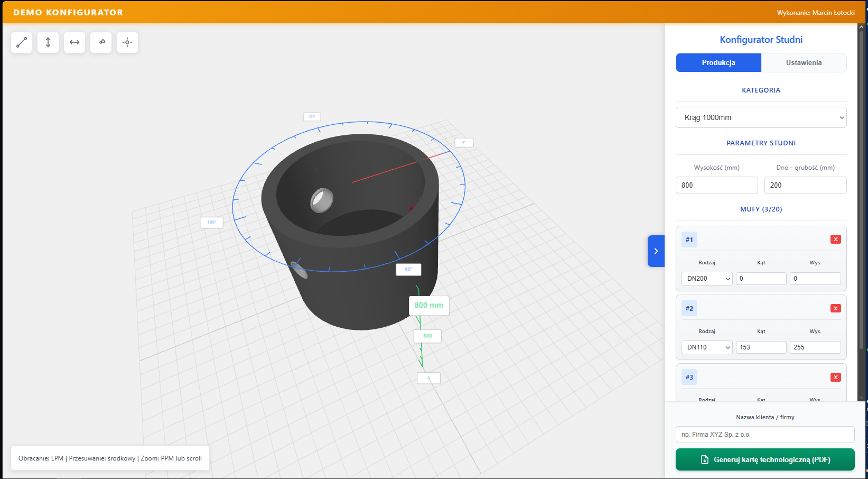
Task: Click the Kąt field of mufa #1
Action: pos(761,279)
